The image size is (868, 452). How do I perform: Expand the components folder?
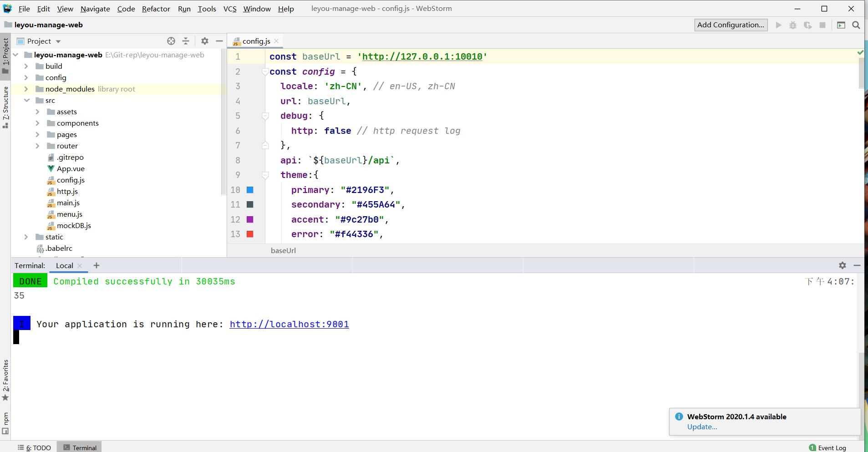(x=37, y=123)
